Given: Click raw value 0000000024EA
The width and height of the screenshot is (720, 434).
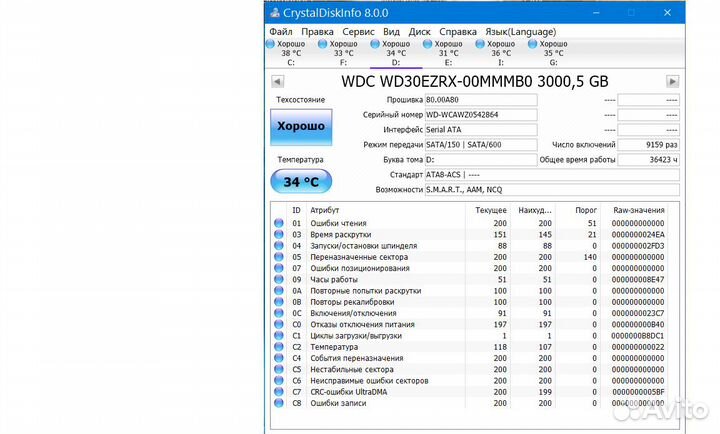Looking at the screenshot, I should click(637, 234).
